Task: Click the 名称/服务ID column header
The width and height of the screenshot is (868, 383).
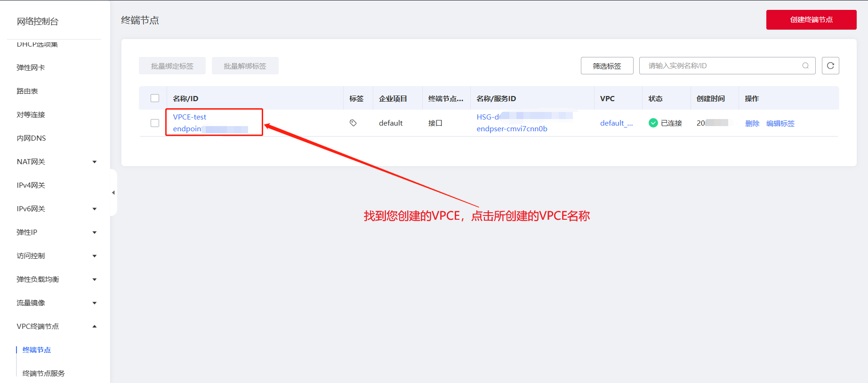Action: [496, 98]
